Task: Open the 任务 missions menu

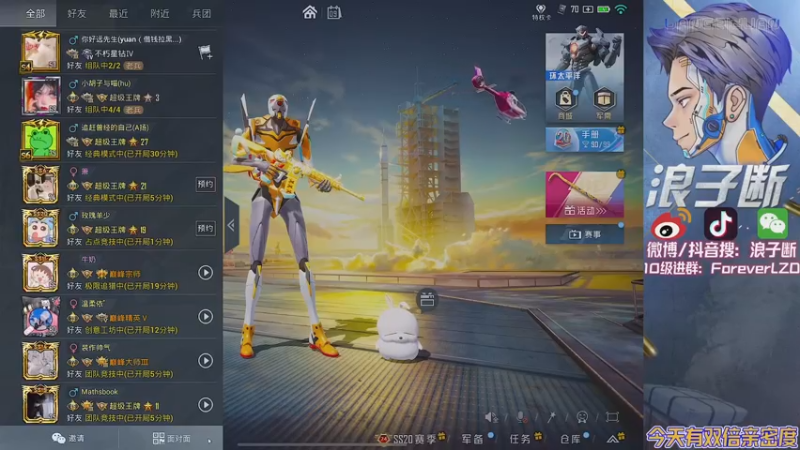Action: [520, 439]
